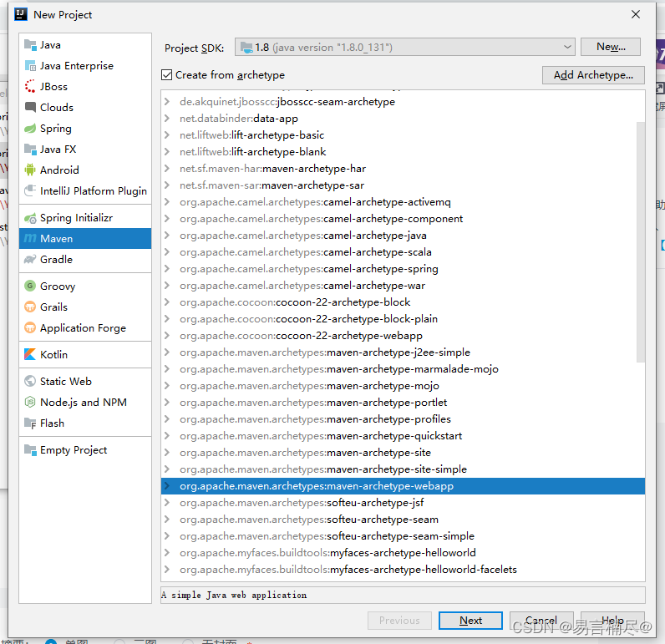Select maven-archetype-portlet row
This screenshot has width=665, height=644.
(403, 403)
